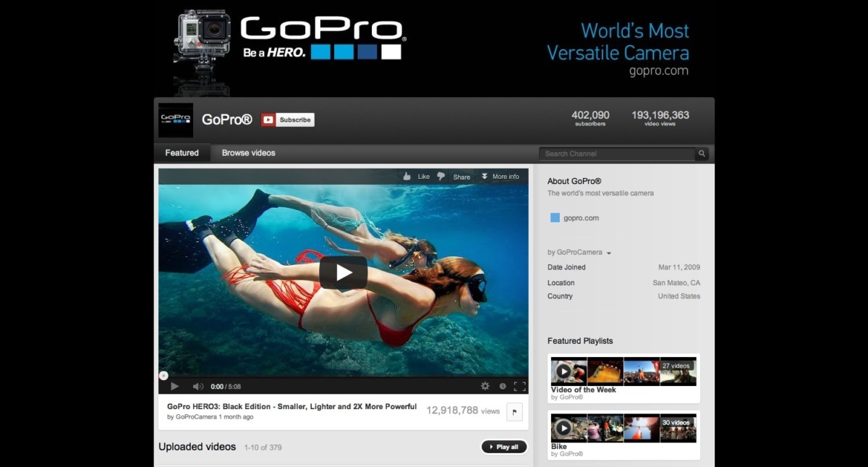Switch the video to fullscreen

point(519,387)
